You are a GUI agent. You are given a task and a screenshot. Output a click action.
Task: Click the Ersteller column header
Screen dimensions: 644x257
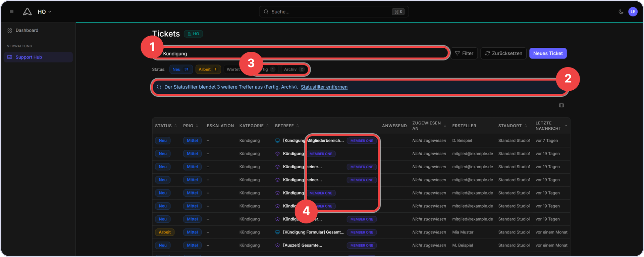[x=464, y=126]
